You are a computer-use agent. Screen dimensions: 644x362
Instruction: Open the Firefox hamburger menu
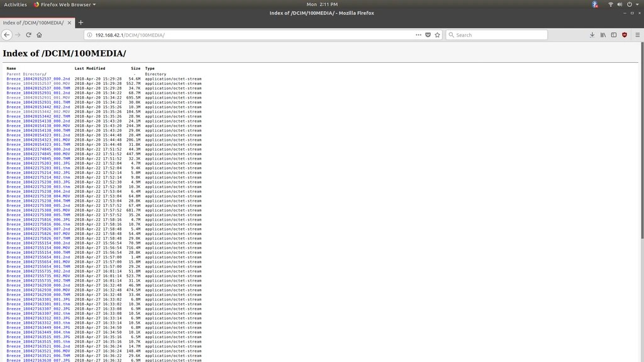pos(638,35)
